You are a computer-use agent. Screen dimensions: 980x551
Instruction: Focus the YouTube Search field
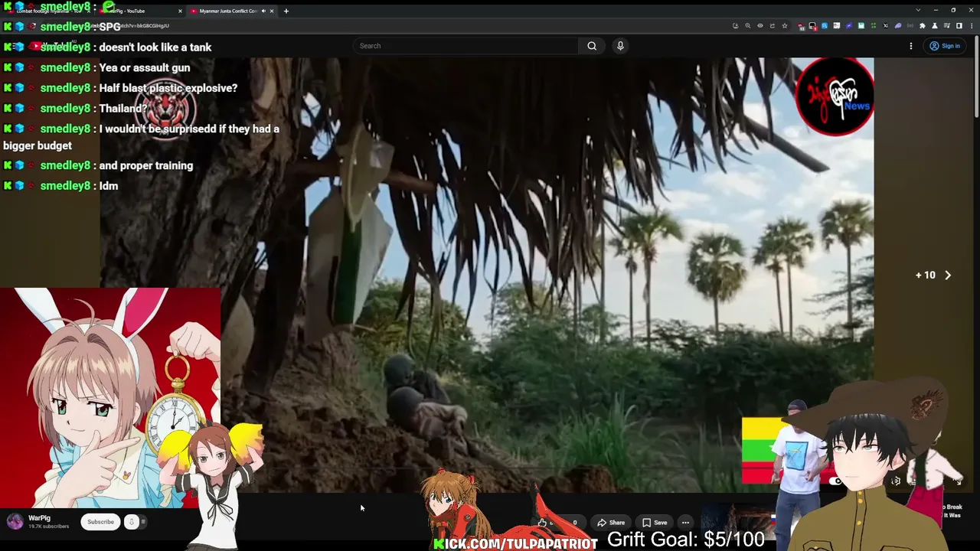(x=465, y=46)
